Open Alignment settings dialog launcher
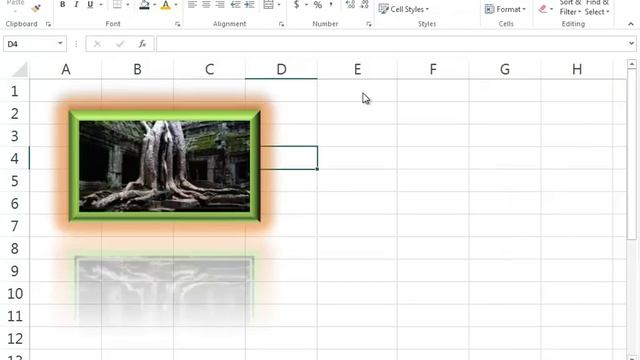This screenshot has height=360, width=640. 282,24
